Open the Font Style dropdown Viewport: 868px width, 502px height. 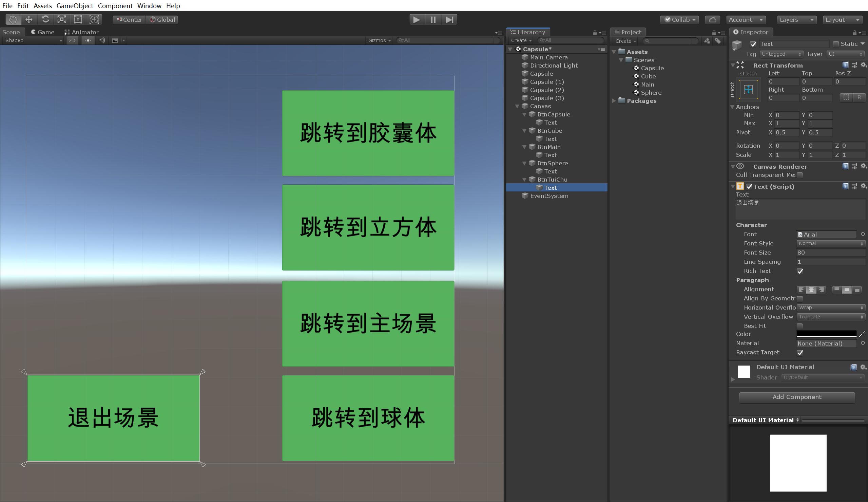point(831,243)
